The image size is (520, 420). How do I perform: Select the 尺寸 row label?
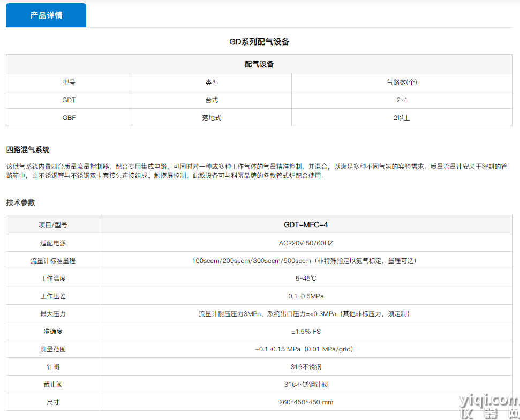point(53,402)
